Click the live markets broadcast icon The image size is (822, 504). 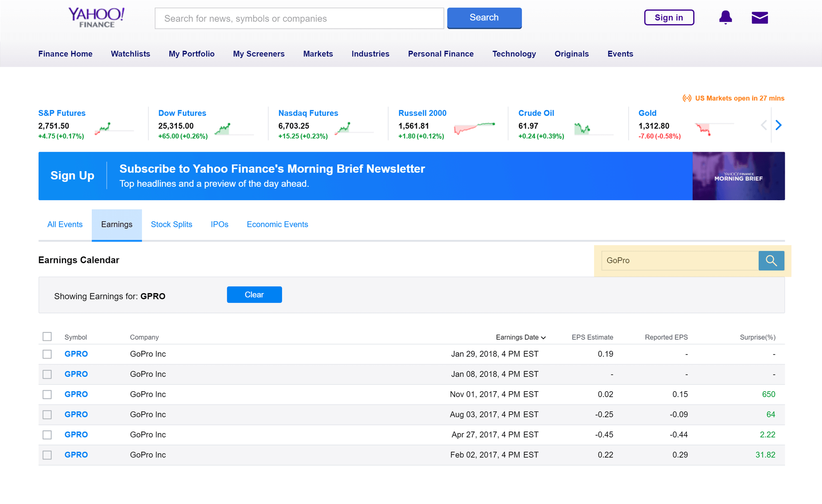pos(687,98)
